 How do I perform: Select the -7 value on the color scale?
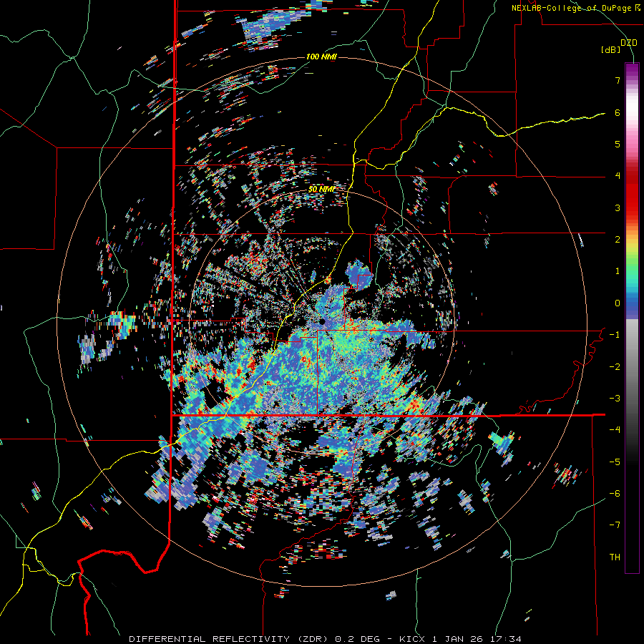click(615, 525)
